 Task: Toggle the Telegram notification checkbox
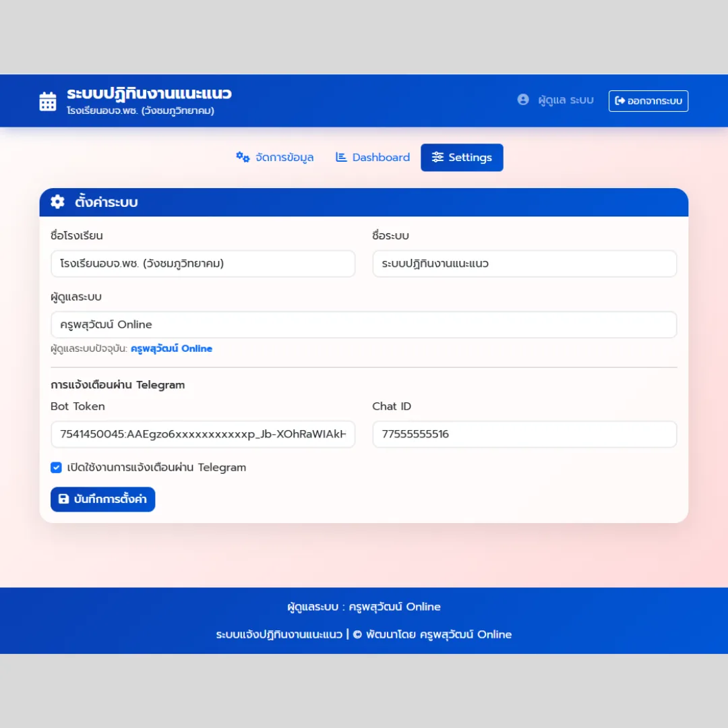pyautogui.click(x=56, y=468)
